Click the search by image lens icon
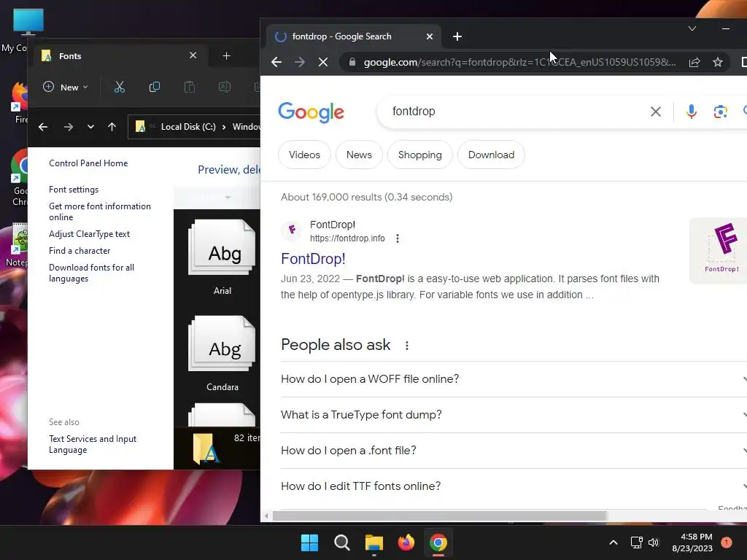 (x=720, y=112)
